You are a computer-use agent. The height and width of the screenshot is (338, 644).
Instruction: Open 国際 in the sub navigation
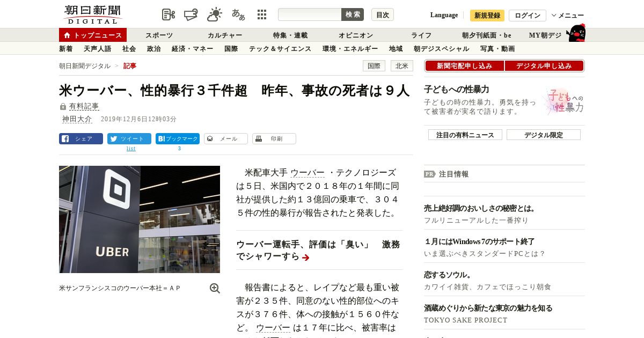pos(231,49)
